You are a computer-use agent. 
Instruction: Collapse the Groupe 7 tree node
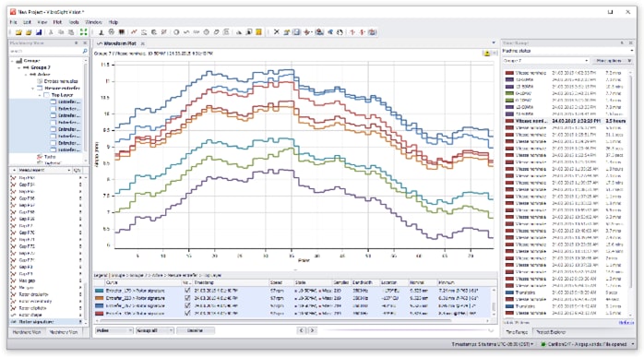tap(18, 67)
